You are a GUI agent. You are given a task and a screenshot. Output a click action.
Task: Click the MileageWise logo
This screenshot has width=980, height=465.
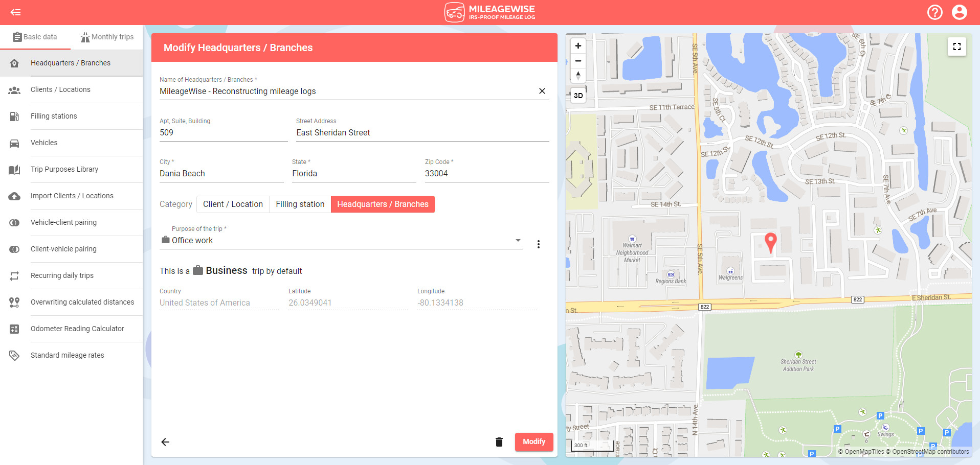(489, 12)
